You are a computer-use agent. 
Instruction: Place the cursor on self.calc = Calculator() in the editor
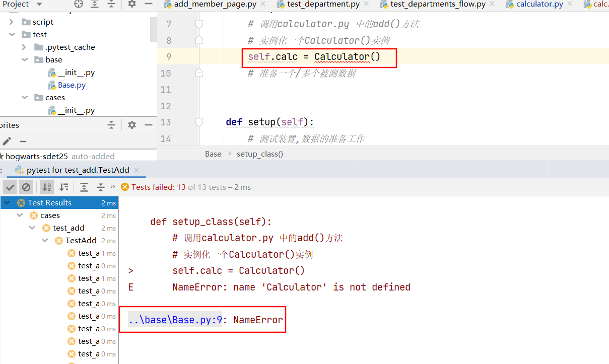[314, 57]
